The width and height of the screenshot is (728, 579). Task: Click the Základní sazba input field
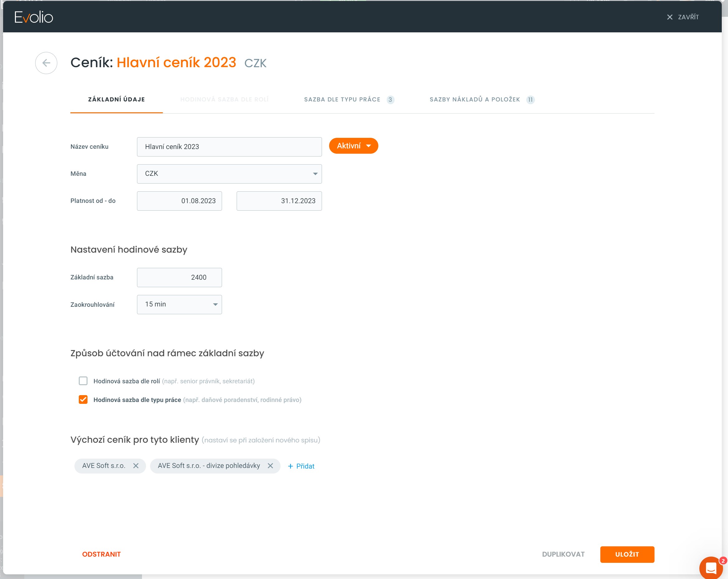point(179,277)
